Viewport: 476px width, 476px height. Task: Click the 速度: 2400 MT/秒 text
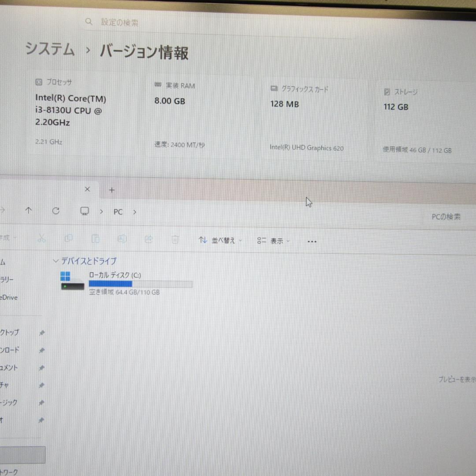179,145
